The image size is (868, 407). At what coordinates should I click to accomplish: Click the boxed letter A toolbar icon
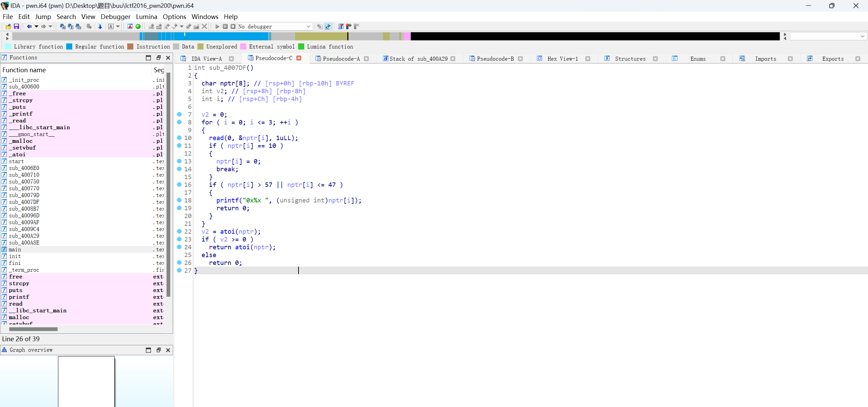[111, 26]
